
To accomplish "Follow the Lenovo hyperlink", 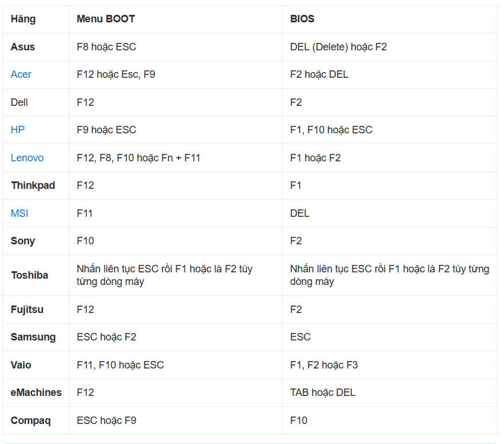I will point(27,158).
